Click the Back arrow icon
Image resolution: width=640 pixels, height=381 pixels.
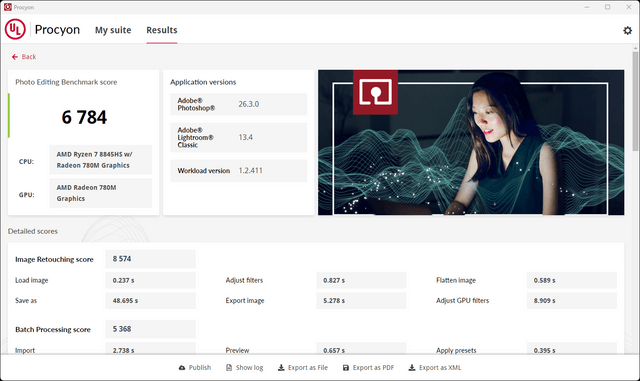pyautogui.click(x=15, y=57)
